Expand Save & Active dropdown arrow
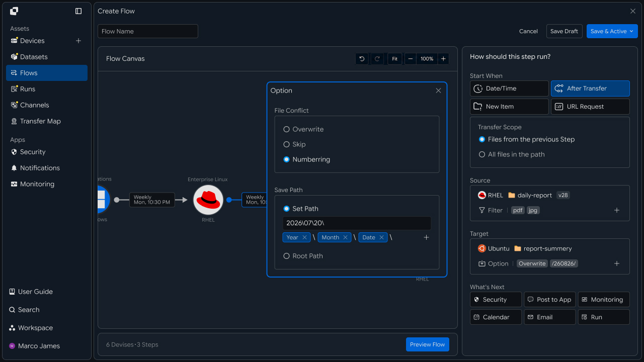 click(x=631, y=31)
